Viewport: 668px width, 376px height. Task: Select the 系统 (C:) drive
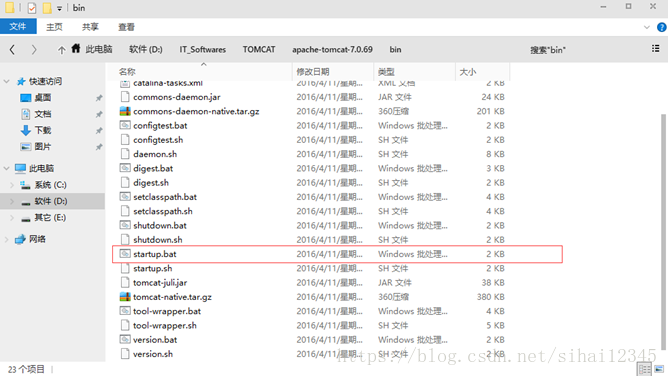50,185
